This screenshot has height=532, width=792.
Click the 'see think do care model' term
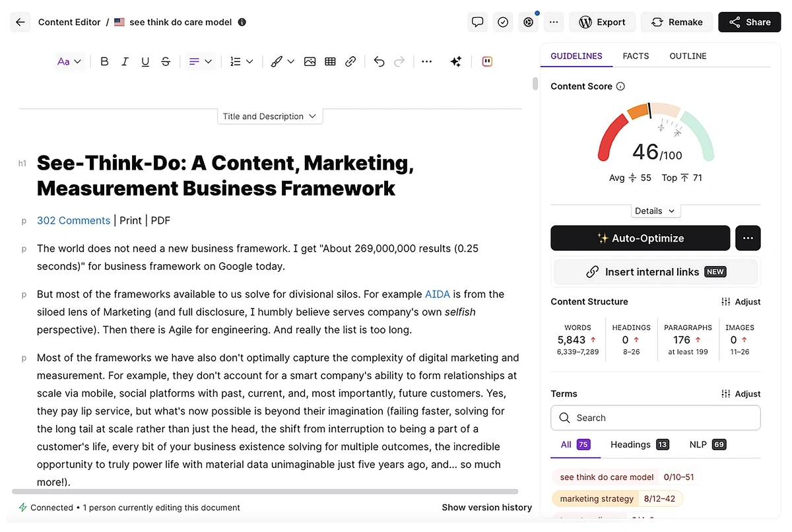[x=607, y=477]
